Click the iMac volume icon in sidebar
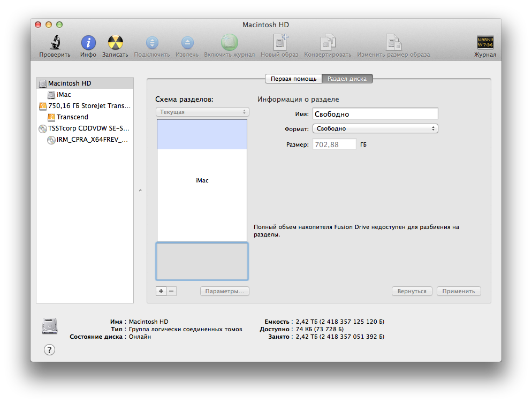The height and width of the screenshot is (404, 532). pos(51,95)
